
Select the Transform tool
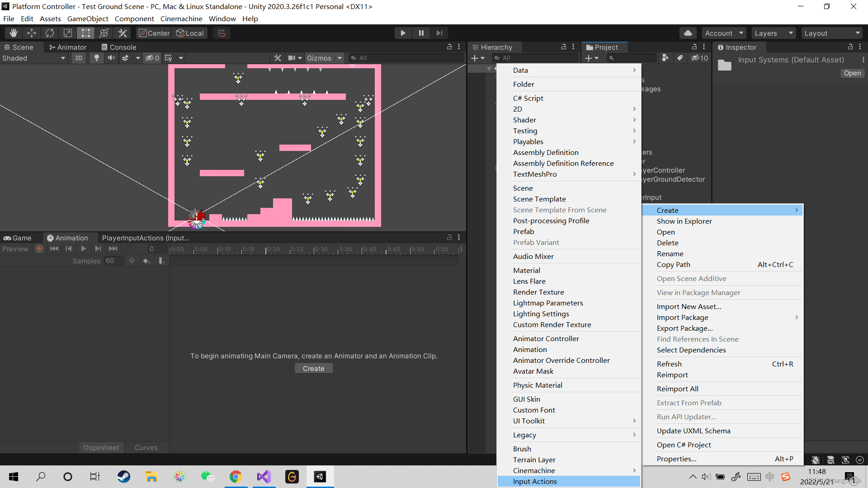(104, 33)
